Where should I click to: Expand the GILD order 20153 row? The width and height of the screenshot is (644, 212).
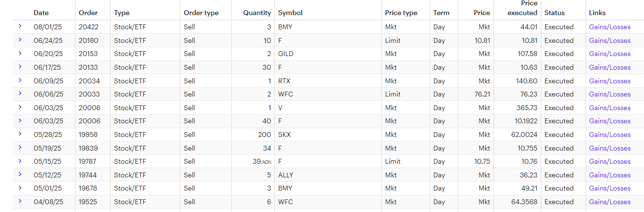[20, 53]
